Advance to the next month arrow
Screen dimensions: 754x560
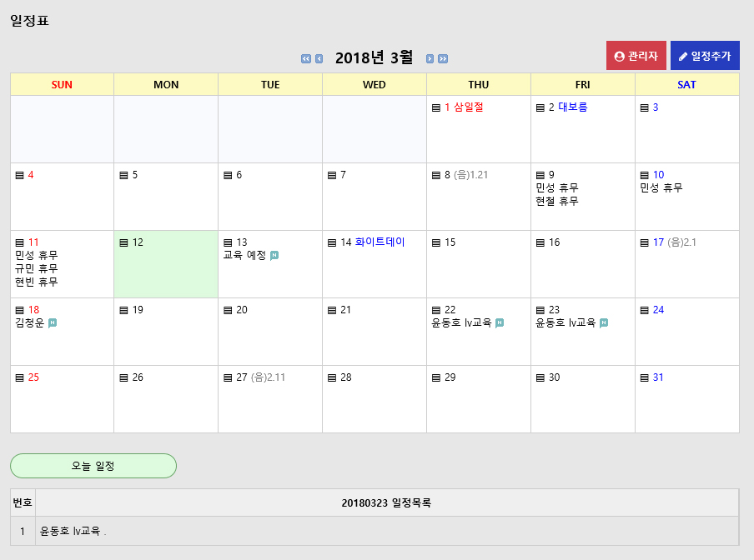click(x=430, y=58)
